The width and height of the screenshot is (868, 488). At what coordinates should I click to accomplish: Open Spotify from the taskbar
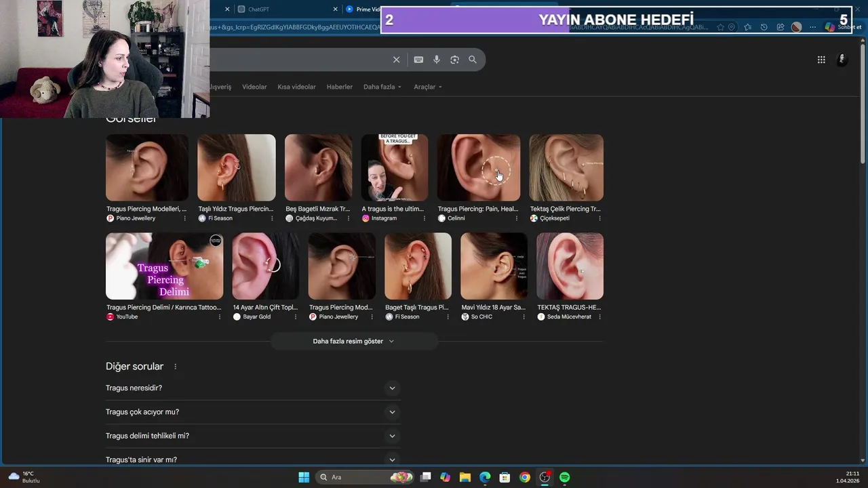coord(565,477)
